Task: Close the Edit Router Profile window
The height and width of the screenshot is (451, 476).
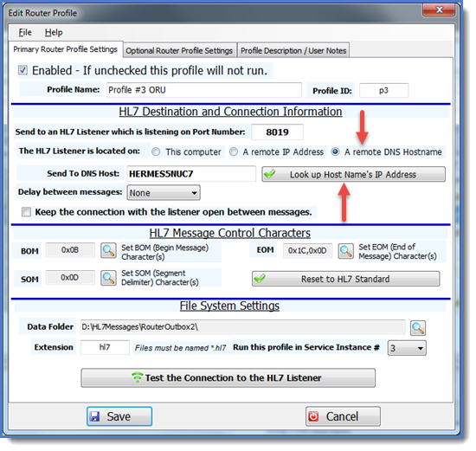Action: [439, 10]
